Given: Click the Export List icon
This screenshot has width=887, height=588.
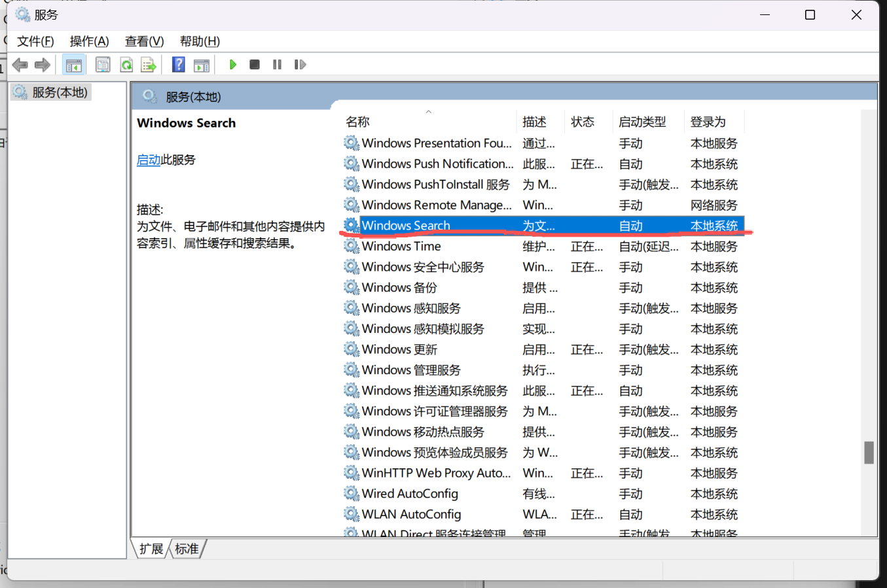Looking at the screenshot, I should tap(148, 64).
